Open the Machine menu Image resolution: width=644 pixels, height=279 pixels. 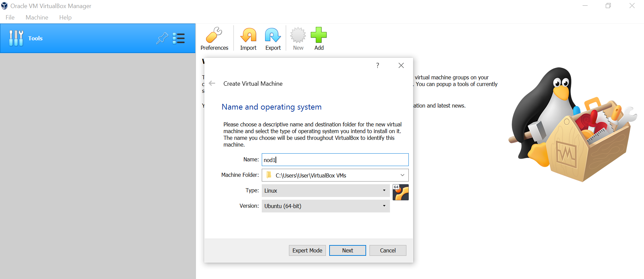(x=37, y=17)
